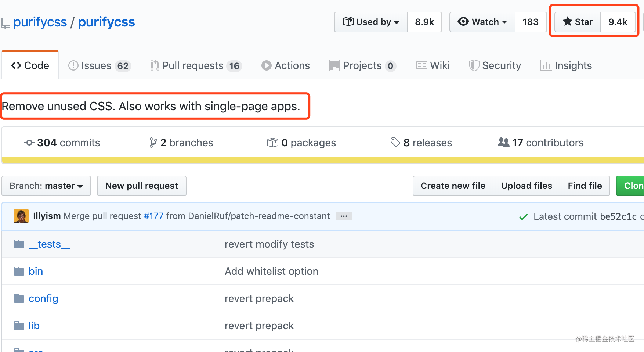Click the folder icon beside __tests__
This screenshot has height=352, width=644.
tap(19, 244)
